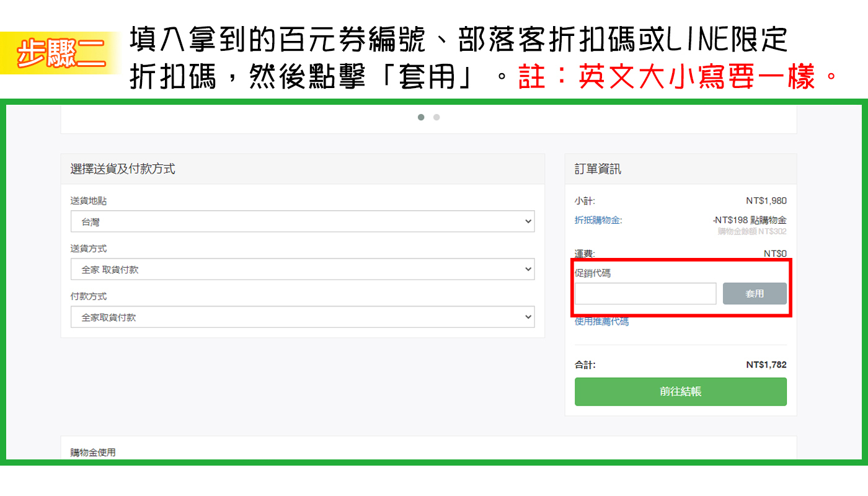This screenshot has width=868, height=496.
Task: Click the green 前往結帳 checkout button
Action: (680, 391)
